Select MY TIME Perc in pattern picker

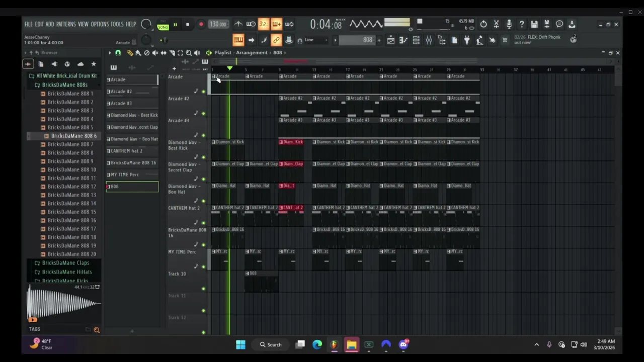pyautogui.click(x=132, y=174)
